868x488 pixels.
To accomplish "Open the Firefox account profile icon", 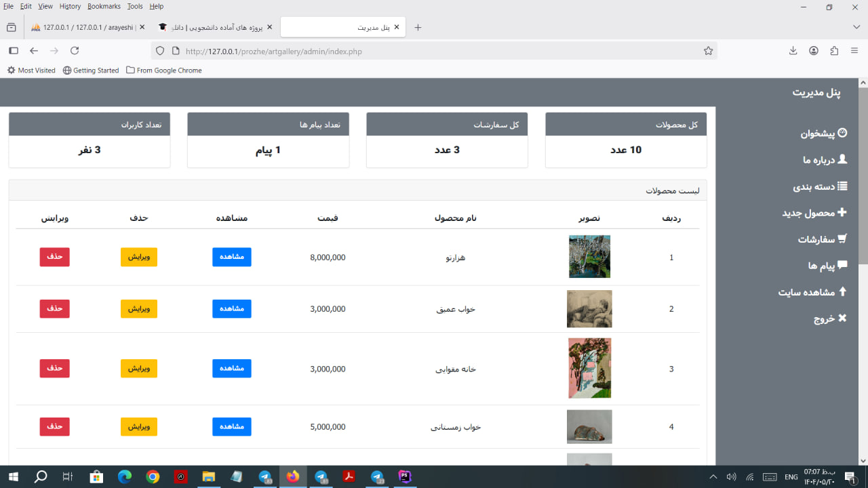I will pos(813,51).
